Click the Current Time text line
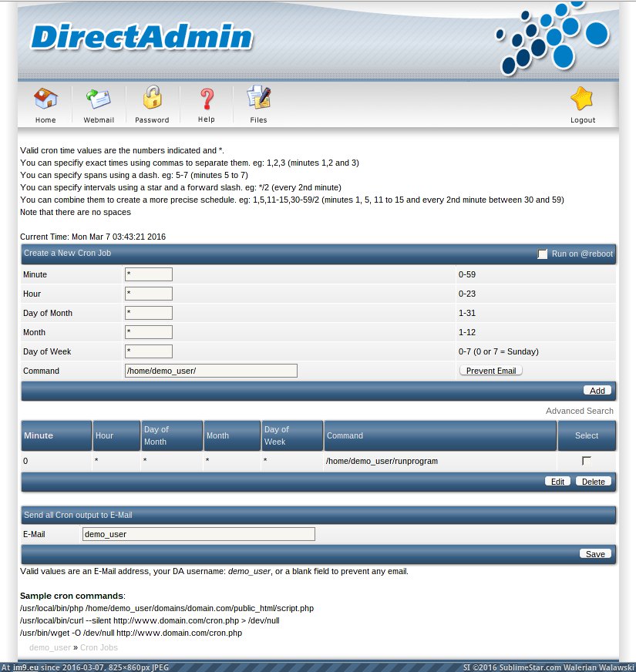Image resolution: width=636 pixels, height=672 pixels. [x=93, y=237]
